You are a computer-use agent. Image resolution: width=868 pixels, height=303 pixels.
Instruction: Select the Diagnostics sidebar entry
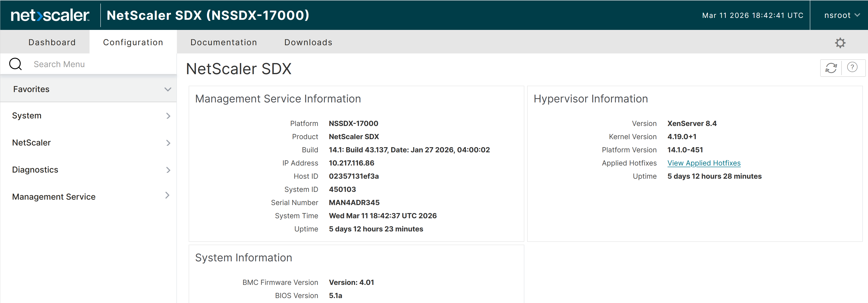pyautogui.click(x=35, y=170)
